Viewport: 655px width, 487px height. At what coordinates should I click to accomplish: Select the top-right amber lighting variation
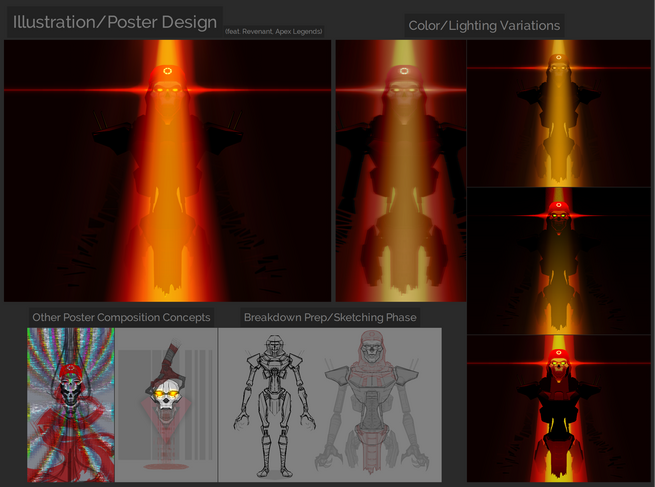559,113
